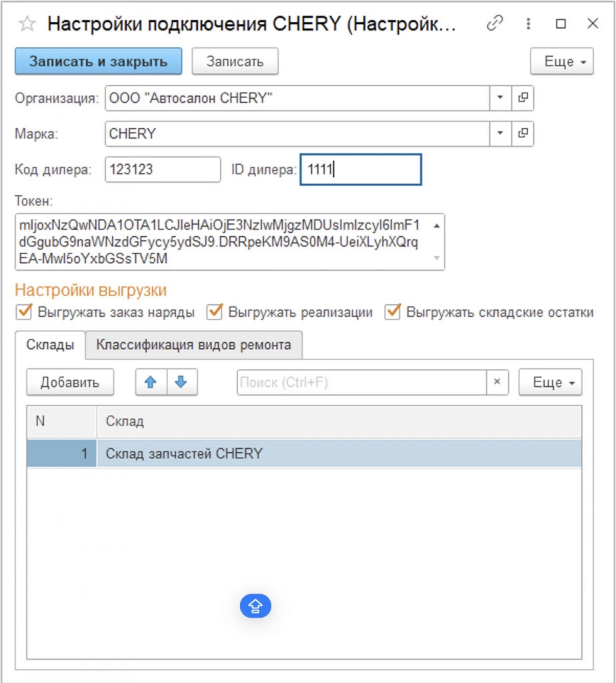Expand the Марка dropdown list
Screen dimensions: 616x683
click(500, 133)
